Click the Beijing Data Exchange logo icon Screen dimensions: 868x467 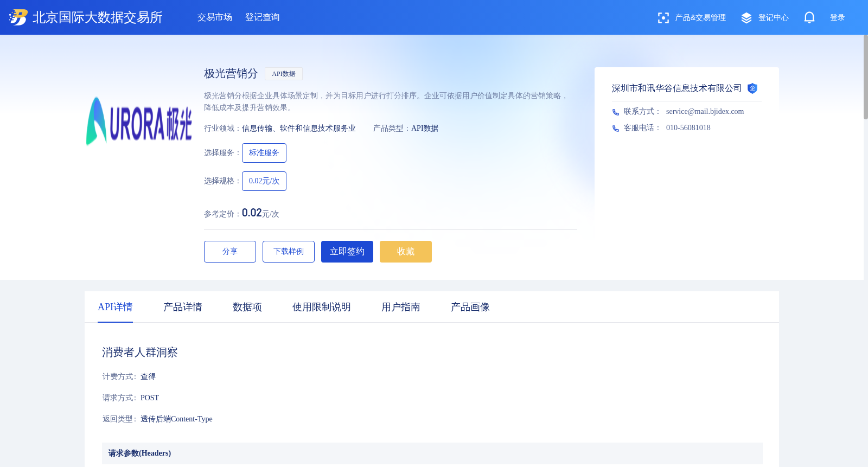(x=18, y=17)
